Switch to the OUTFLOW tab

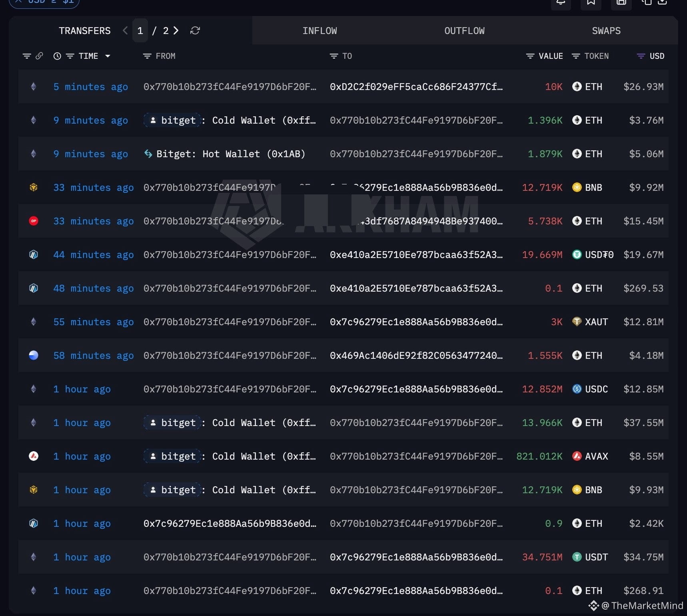(464, 31)
